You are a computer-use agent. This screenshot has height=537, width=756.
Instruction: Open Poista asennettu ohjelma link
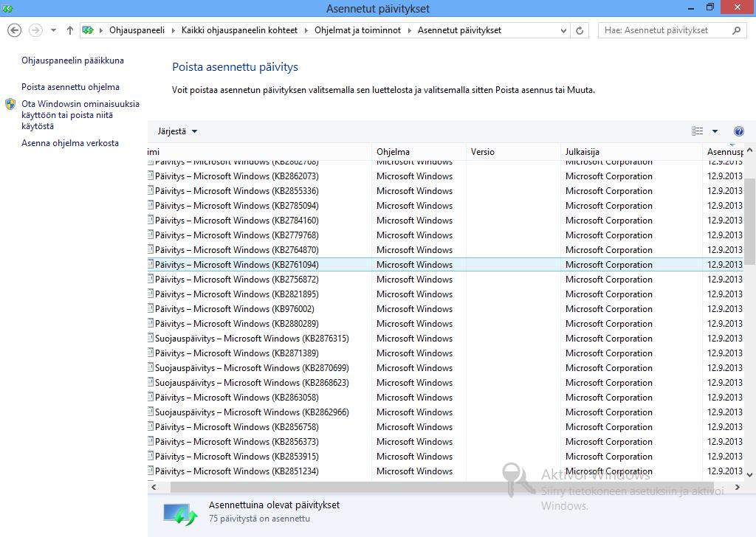[70, 87]
